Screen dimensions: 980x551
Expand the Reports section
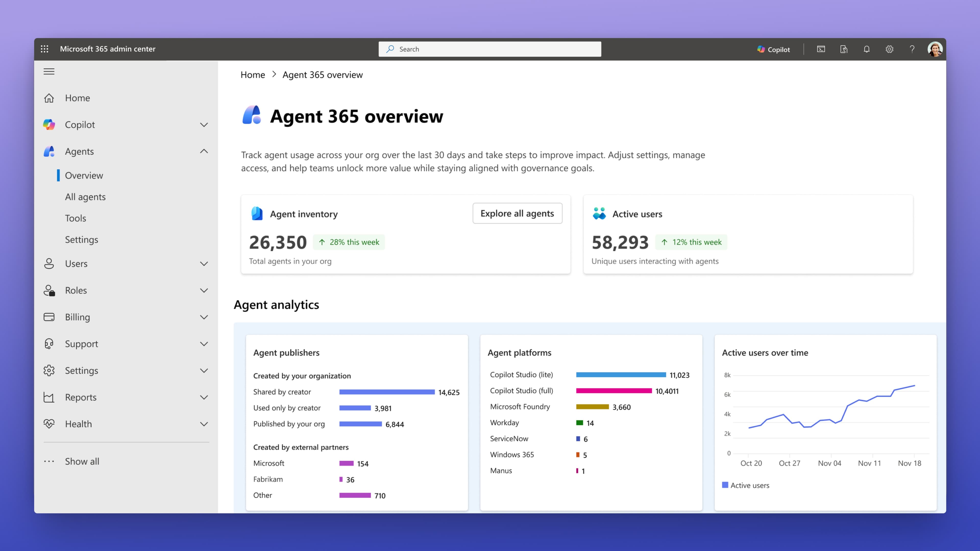[204, 397]
